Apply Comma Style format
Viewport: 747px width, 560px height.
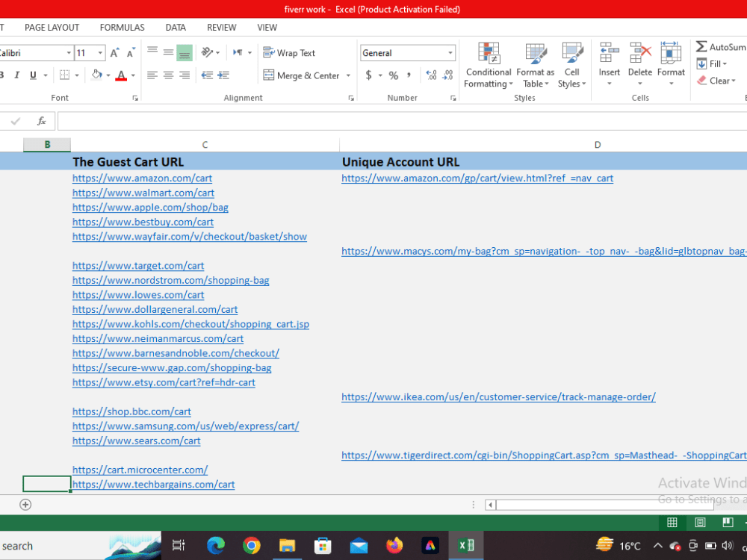409,75
